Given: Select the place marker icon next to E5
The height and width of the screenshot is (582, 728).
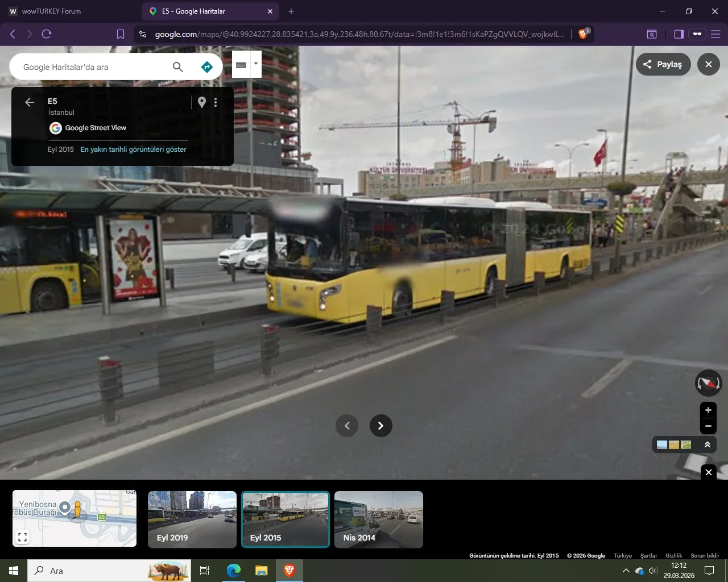Looking at the screenshot, I should point(202,102).
